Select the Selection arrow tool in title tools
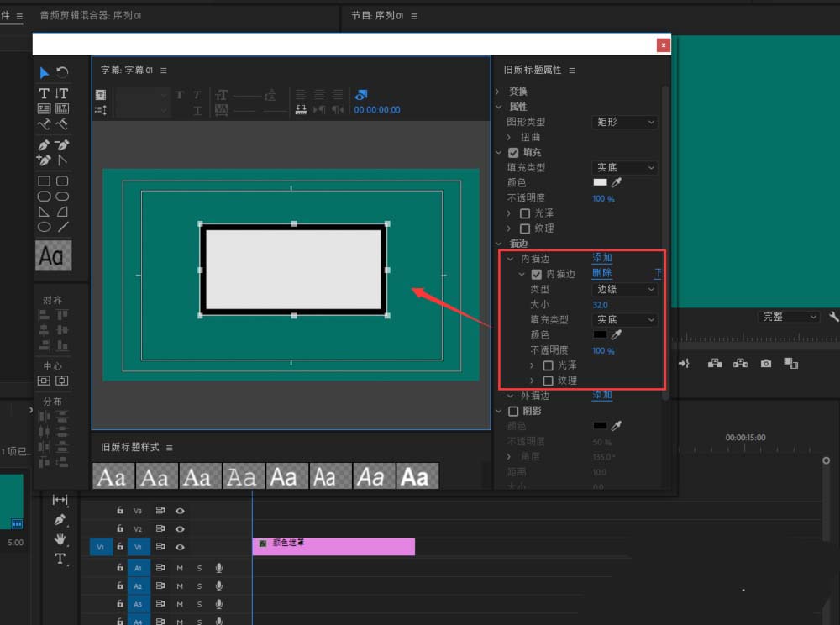Screen dimensions: 840x625 pyautogui.click(x=45, y=73)
